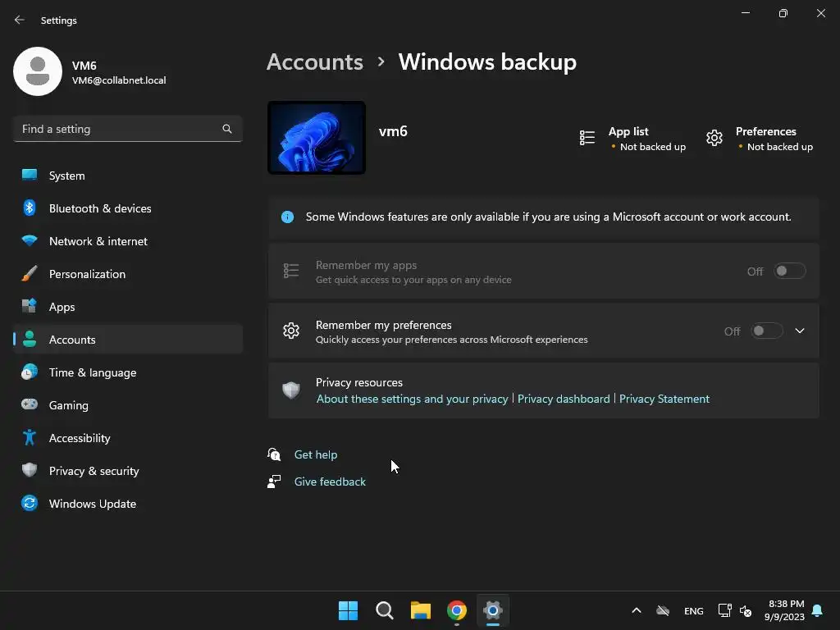
Task: Click the App list icon in header
Action: 587,138
